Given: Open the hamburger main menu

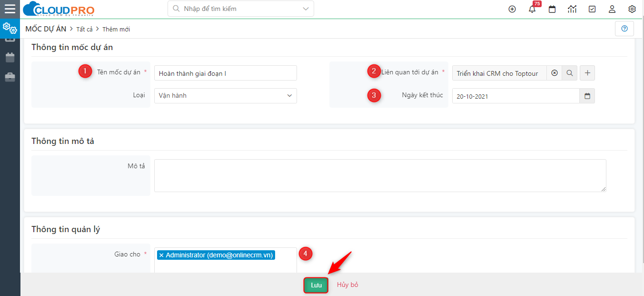Looking at the screenshot, I should [x=10, y=9].
